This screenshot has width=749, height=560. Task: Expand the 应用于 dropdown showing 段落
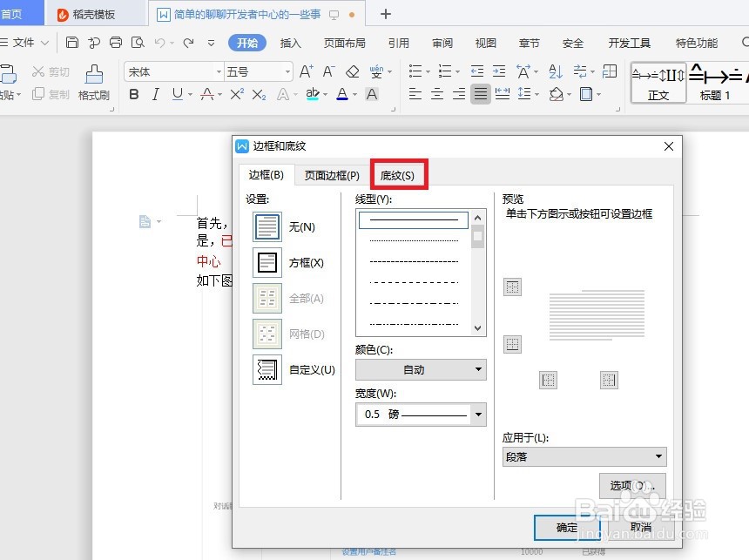(584, 456)
